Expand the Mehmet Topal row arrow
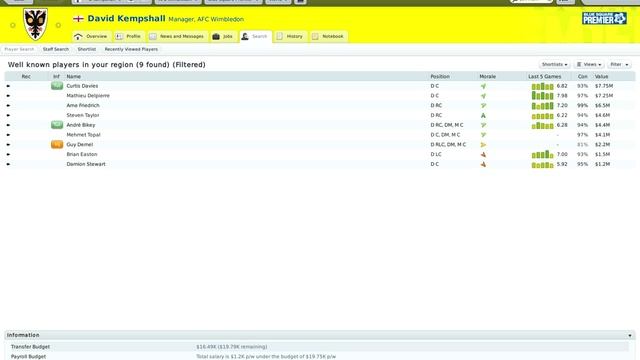Screen dimensions: 640x360 click(8, 135)
